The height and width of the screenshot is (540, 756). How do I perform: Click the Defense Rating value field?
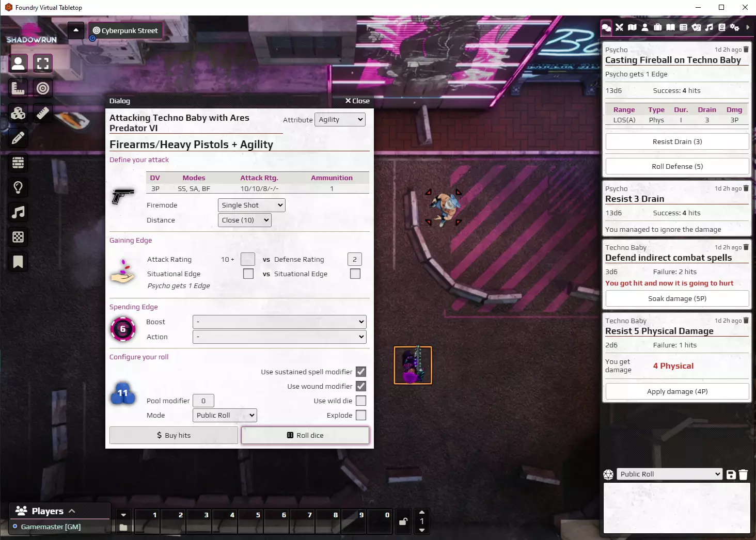[x=355, y=259]
